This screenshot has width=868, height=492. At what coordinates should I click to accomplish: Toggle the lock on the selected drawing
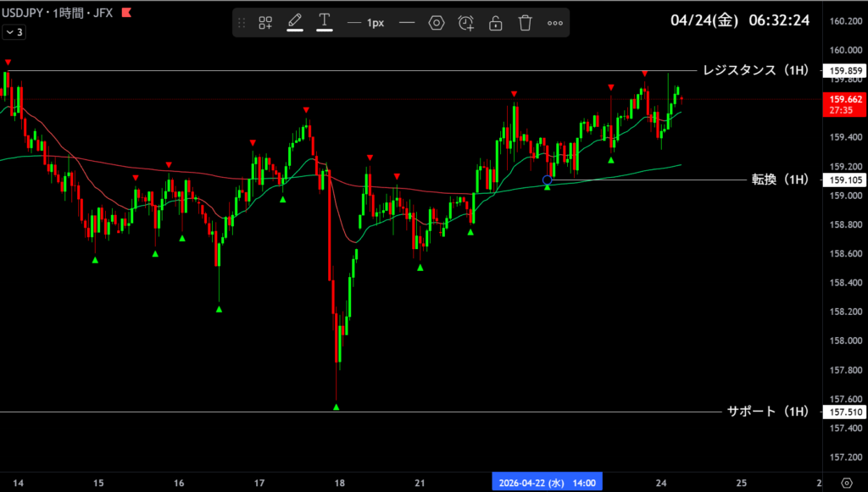coord(496,23)
